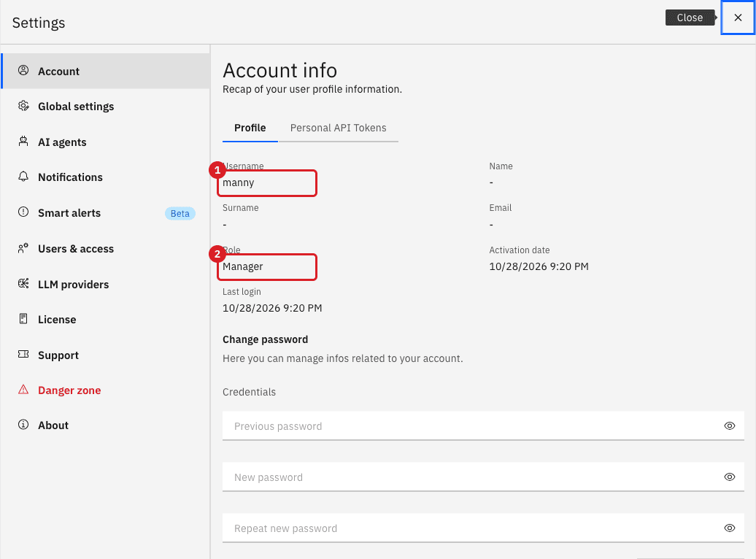Viewport: 756px width, 559px height.
Task: Click the Activation date value 10/28/2026 9:20 PM
Action: 539,266
